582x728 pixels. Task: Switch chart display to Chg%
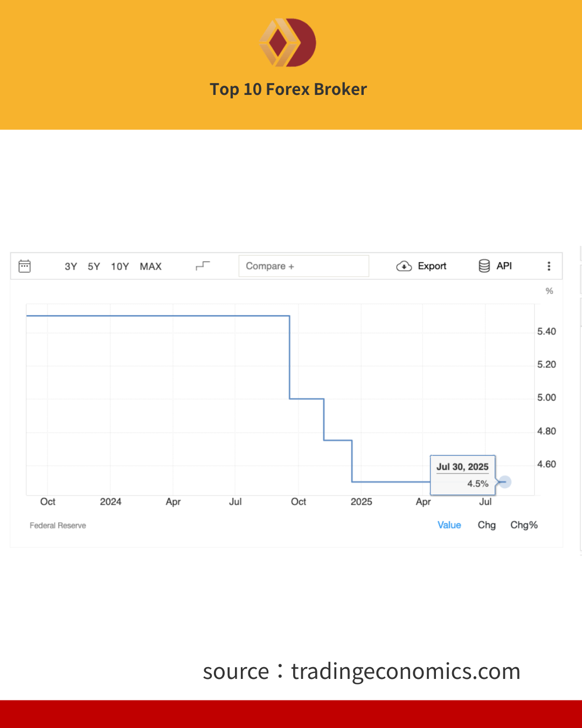524,525
